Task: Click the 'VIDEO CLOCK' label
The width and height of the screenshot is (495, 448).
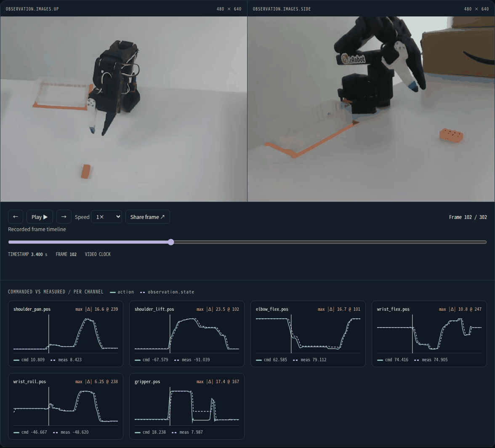Action: (98, 254)
